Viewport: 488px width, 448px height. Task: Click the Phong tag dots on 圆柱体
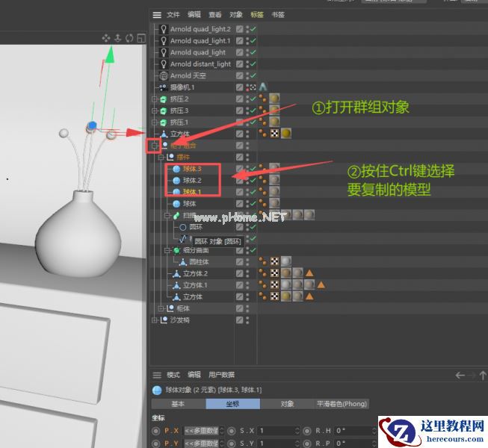[262, 261]
